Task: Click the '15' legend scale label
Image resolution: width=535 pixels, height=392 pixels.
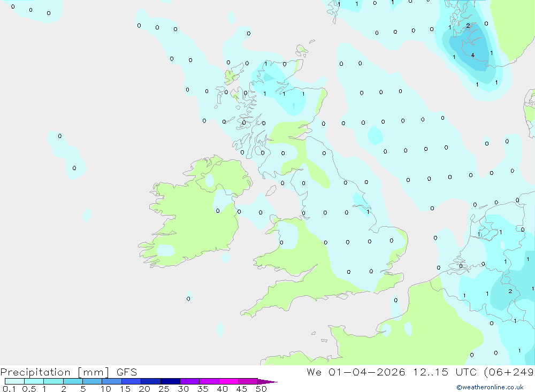Action: pyautogui.click(x=125, y=389)
